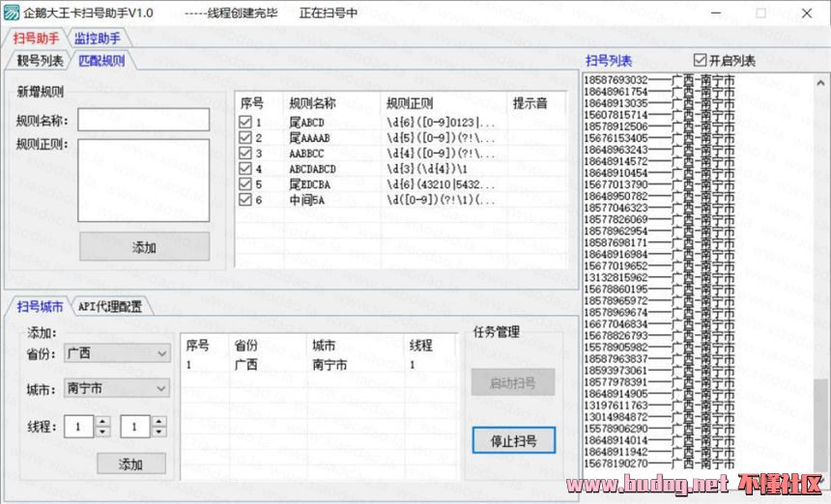The image size is (831, 504).
Task: Click the 规则名称 column header
Action: (x=312, y=103)
